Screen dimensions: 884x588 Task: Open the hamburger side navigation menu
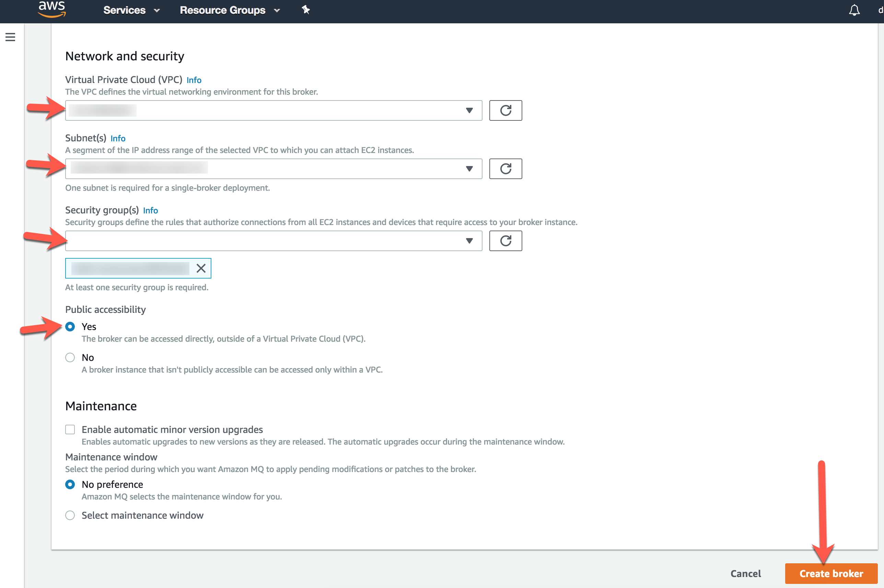click(x=10, y=37)
